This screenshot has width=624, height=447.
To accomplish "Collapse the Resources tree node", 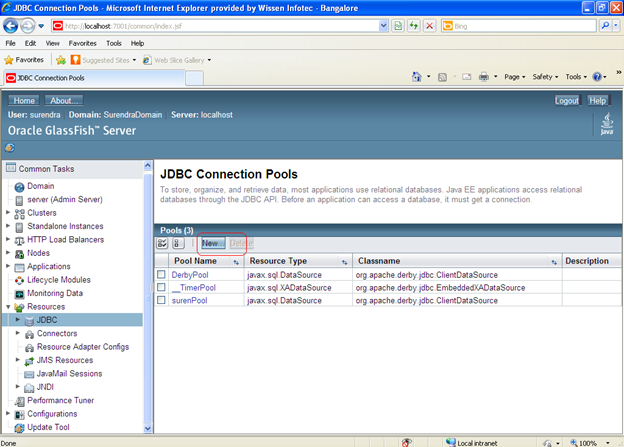I will tap(8, 306).
